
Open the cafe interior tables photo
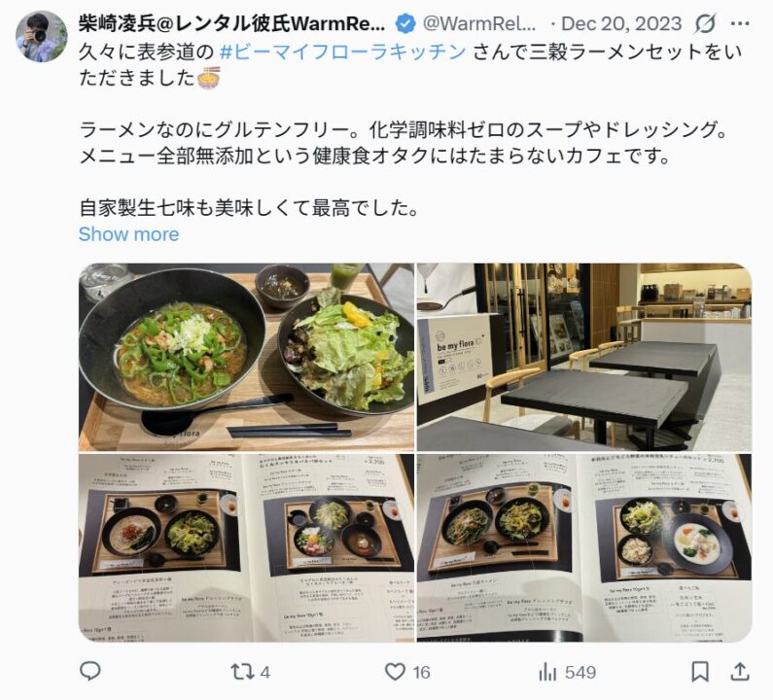tap(584, 358)
